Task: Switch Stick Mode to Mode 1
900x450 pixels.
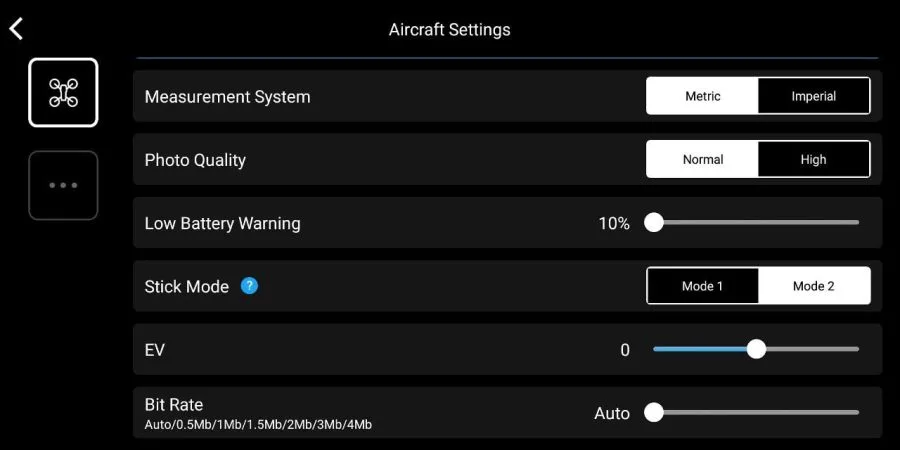Action: [703, 286]
